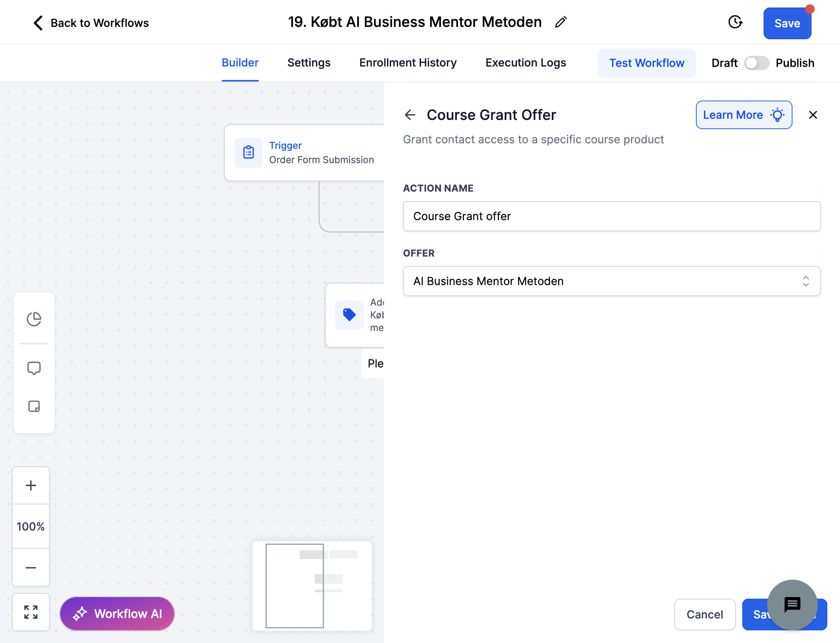Zoom in with the plus button
840x643 pixels.
[x=31, y=485]
